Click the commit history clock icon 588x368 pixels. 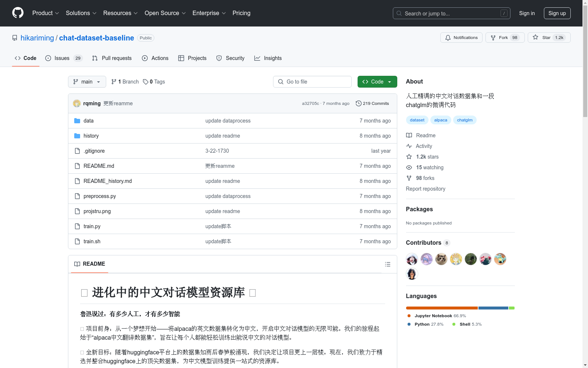point(358,103)
